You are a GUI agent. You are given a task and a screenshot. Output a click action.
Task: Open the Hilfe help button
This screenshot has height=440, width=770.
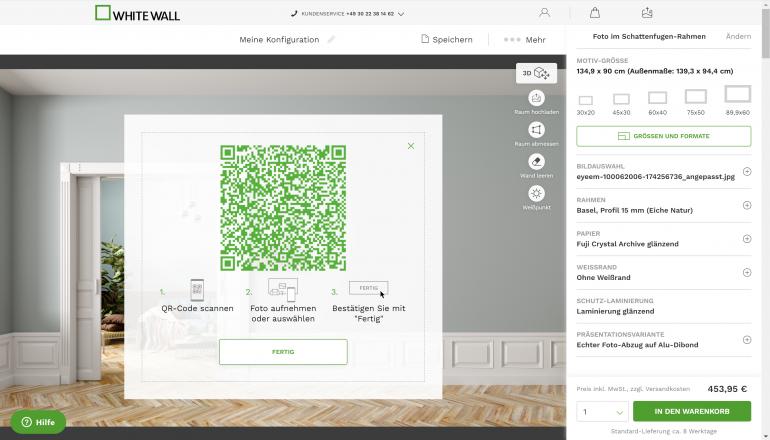(38, 422)
